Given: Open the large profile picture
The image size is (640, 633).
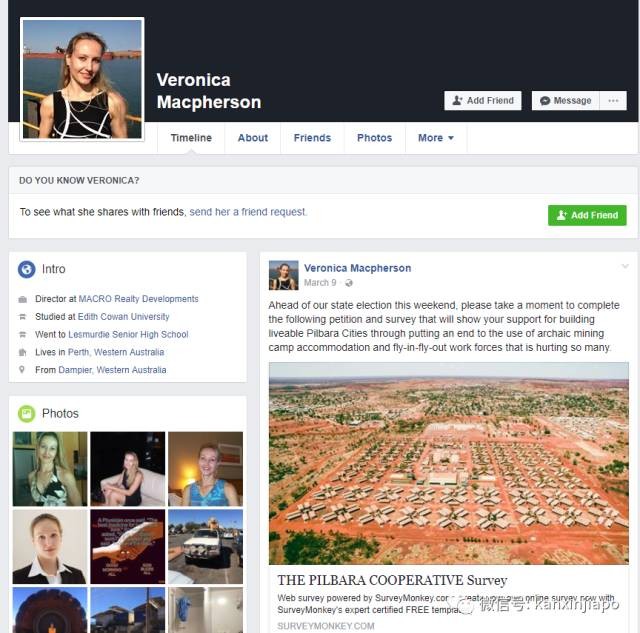Looking at the screenshot, I should click(82, 79).
